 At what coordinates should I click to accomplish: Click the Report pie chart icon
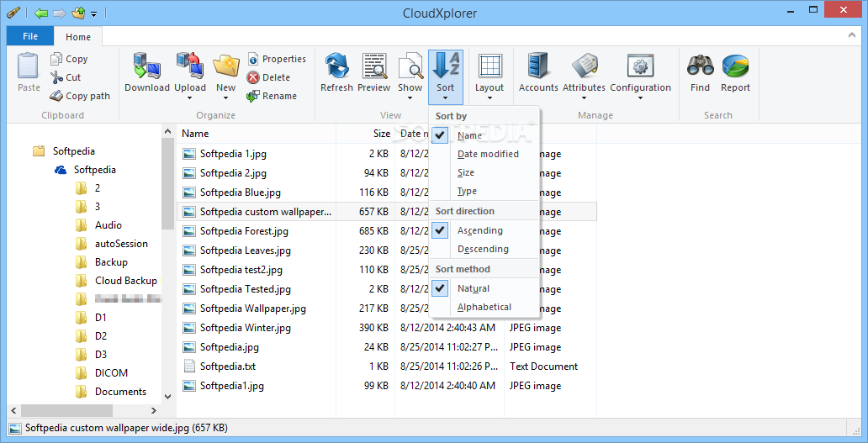pyautogui.click(x=735, y=66)
